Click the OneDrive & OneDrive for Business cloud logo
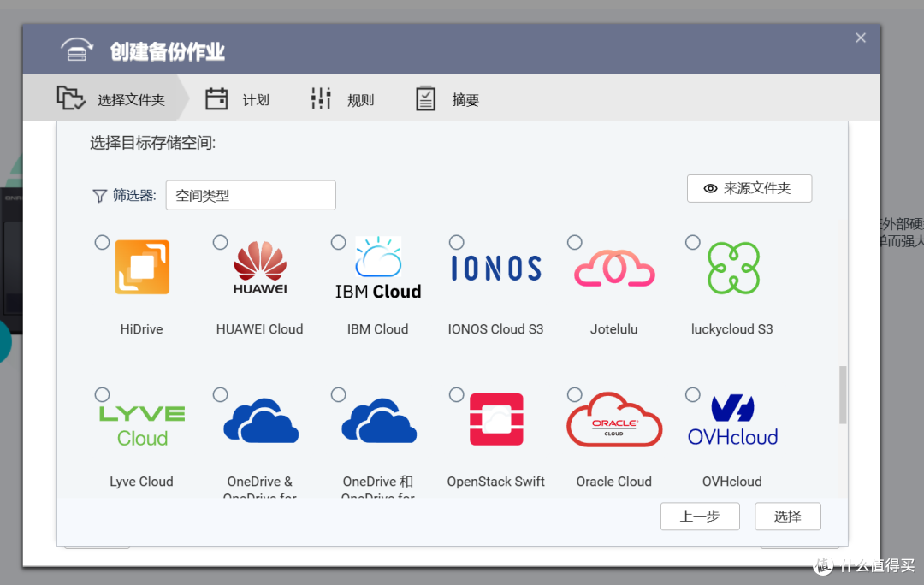Viewport: 924px width, 585px height. (x=261, y=421)
